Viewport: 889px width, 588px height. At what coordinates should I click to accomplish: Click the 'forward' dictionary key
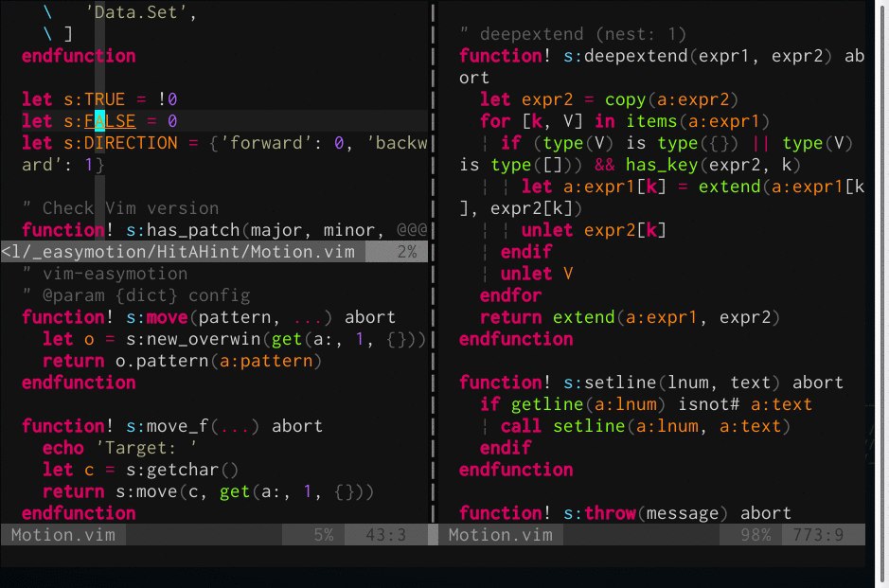(x=266, y=142)
